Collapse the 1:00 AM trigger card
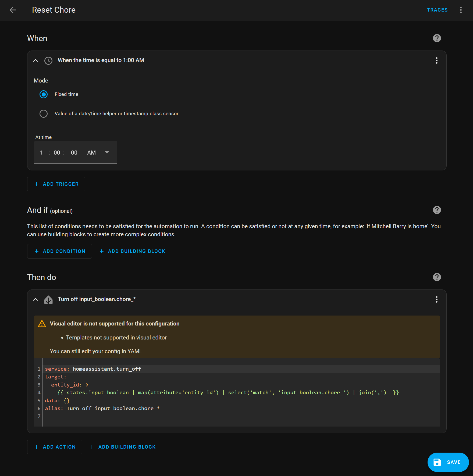This screenshot has height=476, width=473. coord(35,60)
